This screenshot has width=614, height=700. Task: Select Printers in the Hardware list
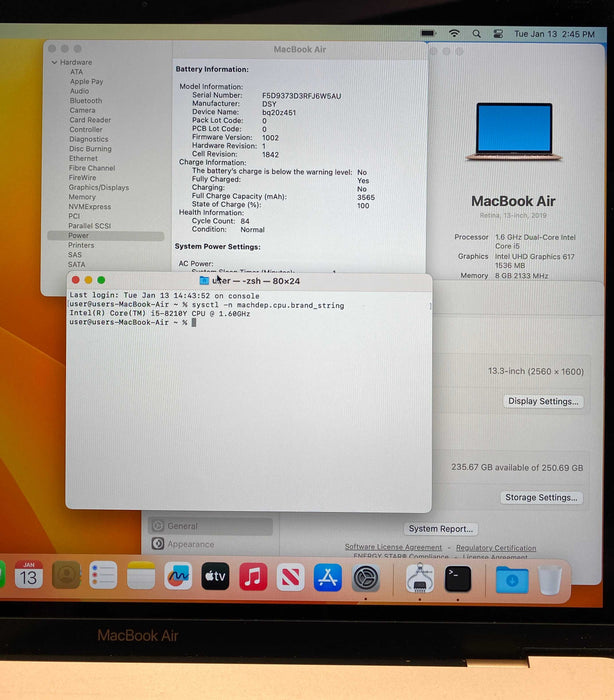[x=81, y=245]
